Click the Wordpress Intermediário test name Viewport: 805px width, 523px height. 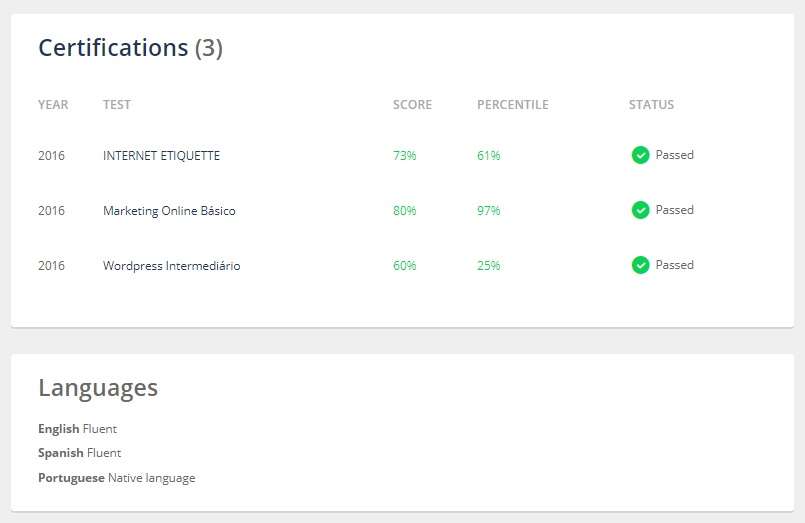tap(171, 266)
